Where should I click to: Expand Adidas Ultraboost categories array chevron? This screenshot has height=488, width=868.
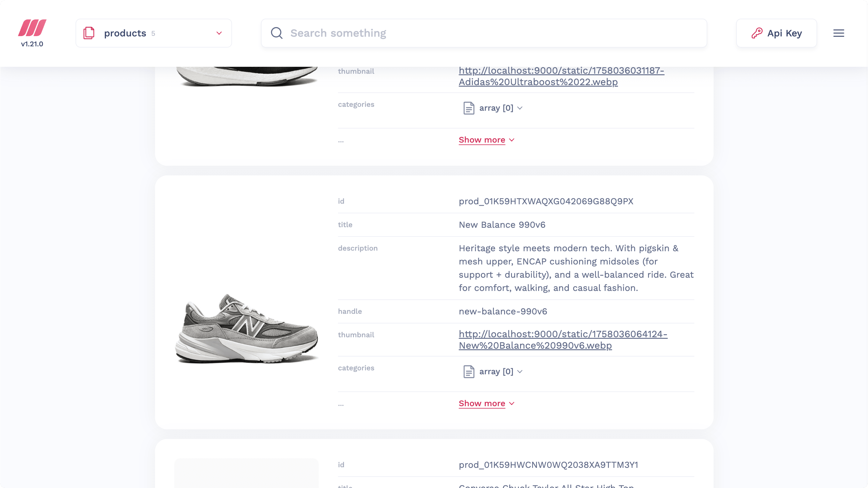(520, 108)
